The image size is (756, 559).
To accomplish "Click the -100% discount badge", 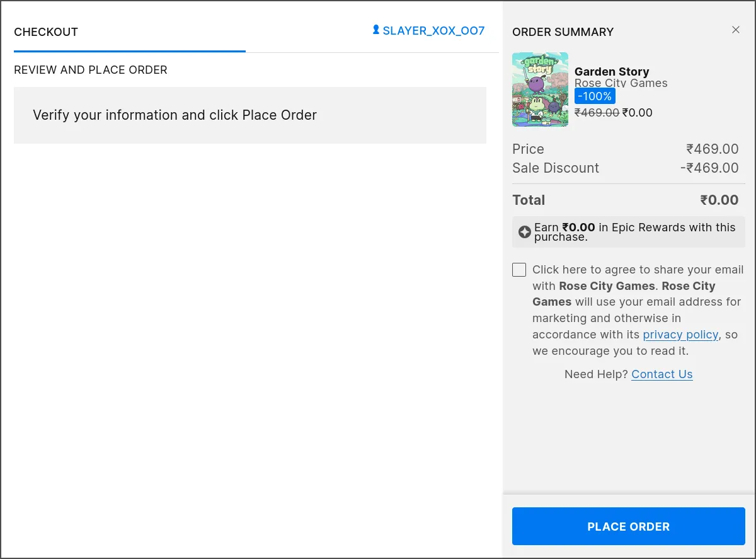I will tap(595, 96).
